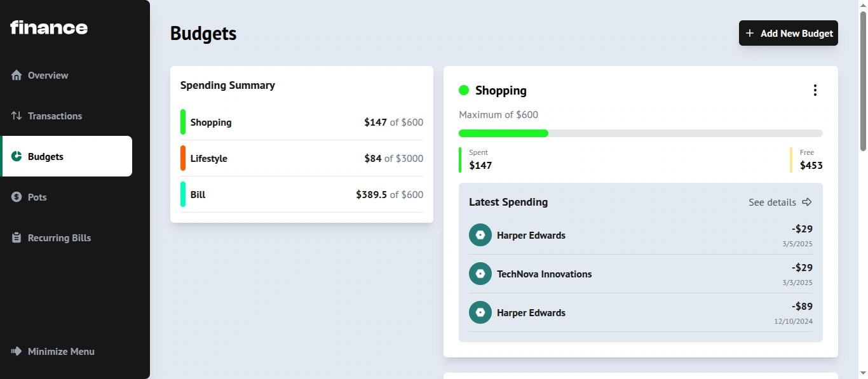Click the Spending Summary heading
This screenshot has width=868, height=379.
(x=227, y=85)
